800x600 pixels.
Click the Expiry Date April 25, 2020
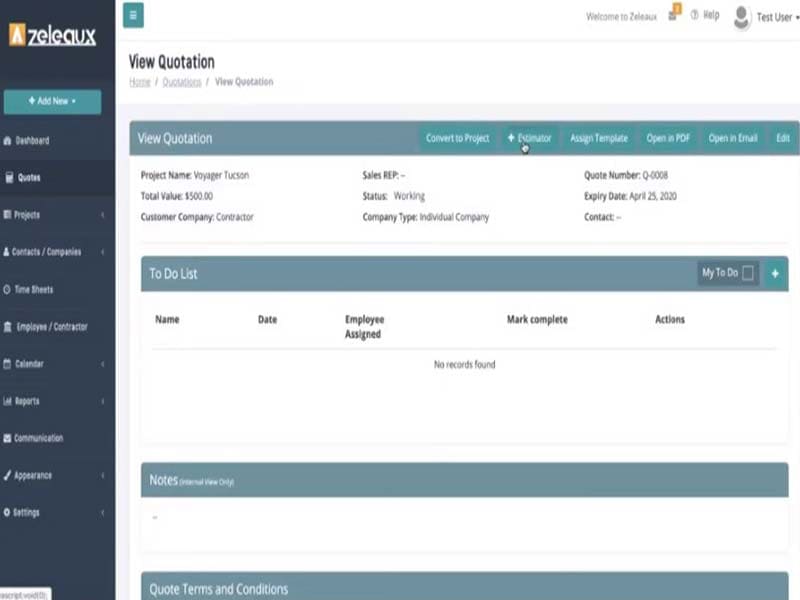[630, 196]
